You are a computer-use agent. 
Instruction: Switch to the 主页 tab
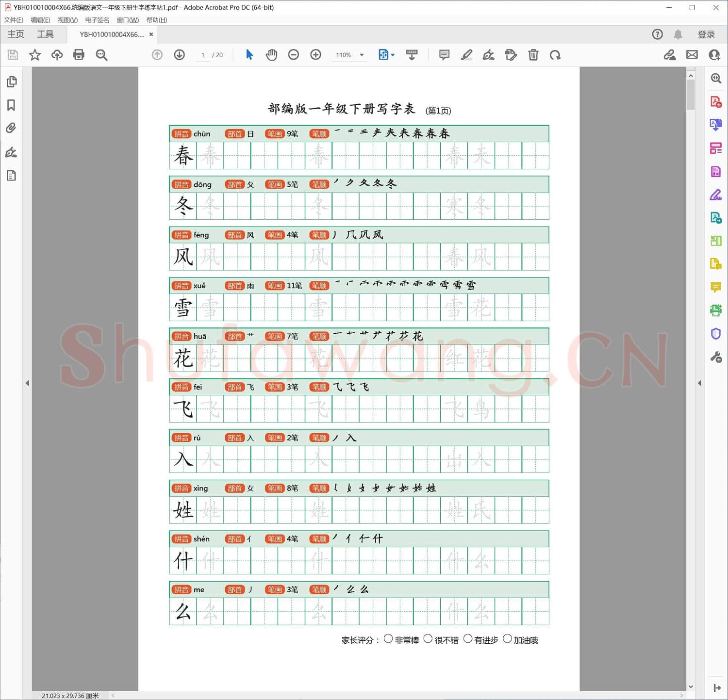click(16, 34)
